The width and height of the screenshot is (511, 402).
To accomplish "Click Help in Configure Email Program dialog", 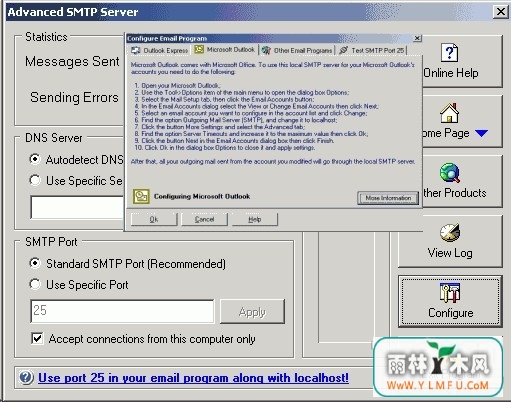I will (255, 219).
